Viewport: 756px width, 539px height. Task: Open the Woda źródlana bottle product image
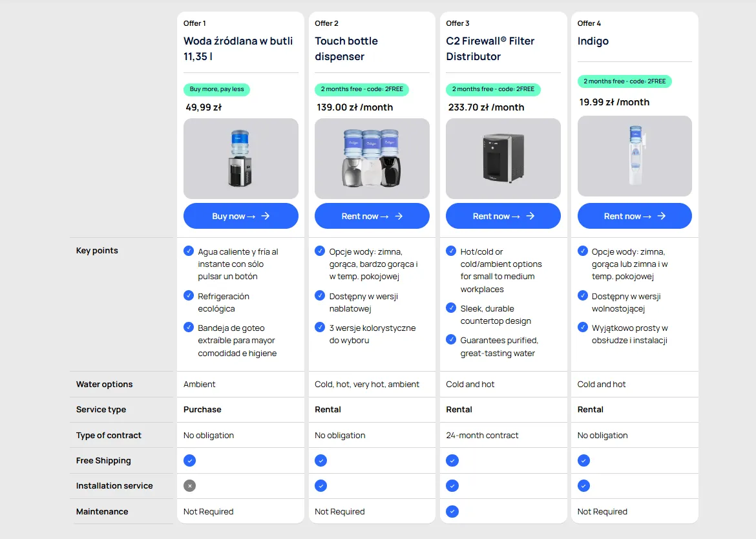240,158
